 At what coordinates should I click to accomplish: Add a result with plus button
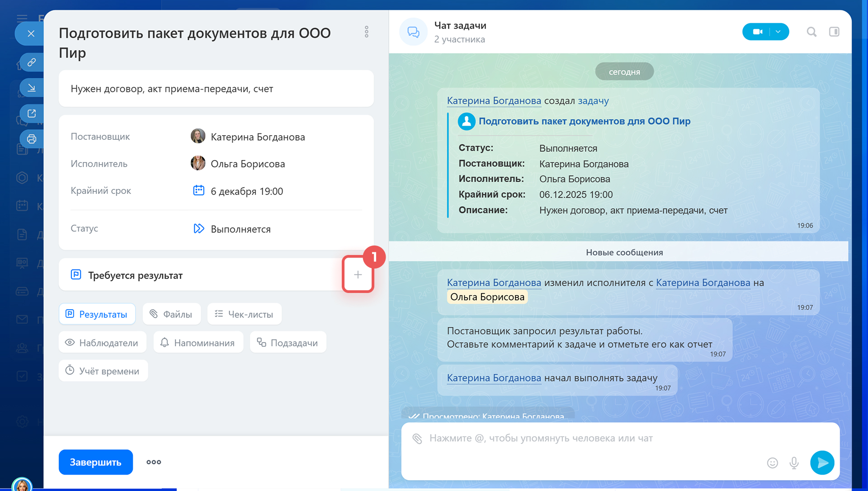click(358, 274)
